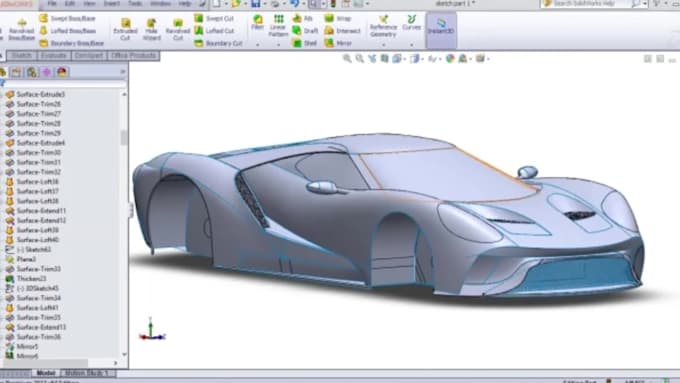
Task: Expand the Reference Geometry dropdown arrow
Action: pyautogui.click(x=383, y=45)
